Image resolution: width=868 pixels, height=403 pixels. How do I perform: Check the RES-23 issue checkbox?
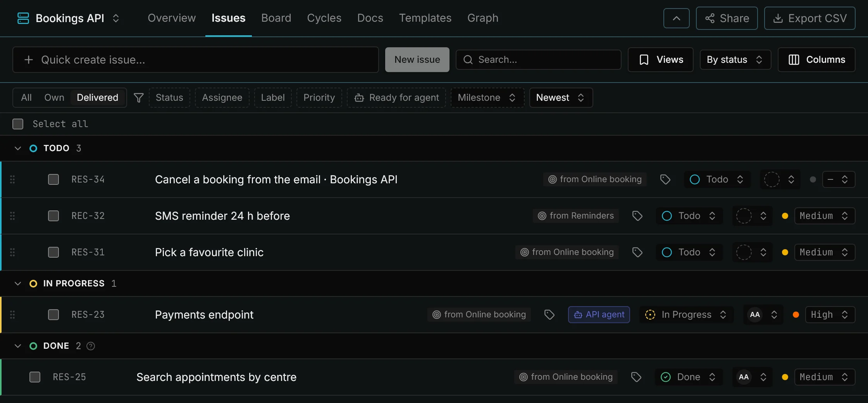coord(53,315)
